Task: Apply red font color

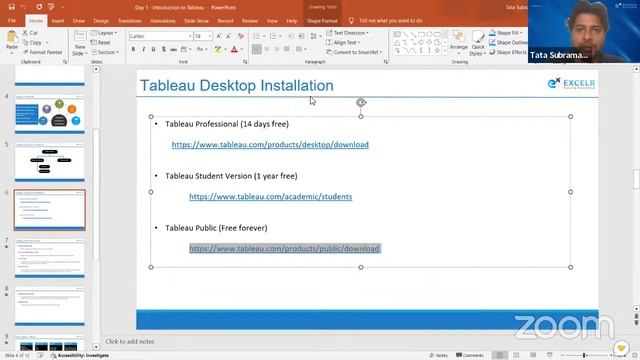Action: pos(234,49)
